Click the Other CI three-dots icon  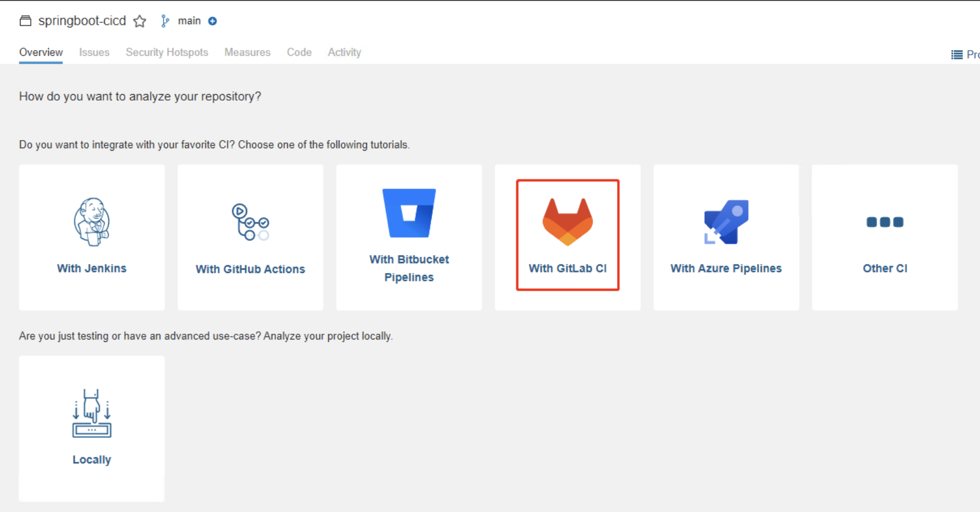pos(885,222)
